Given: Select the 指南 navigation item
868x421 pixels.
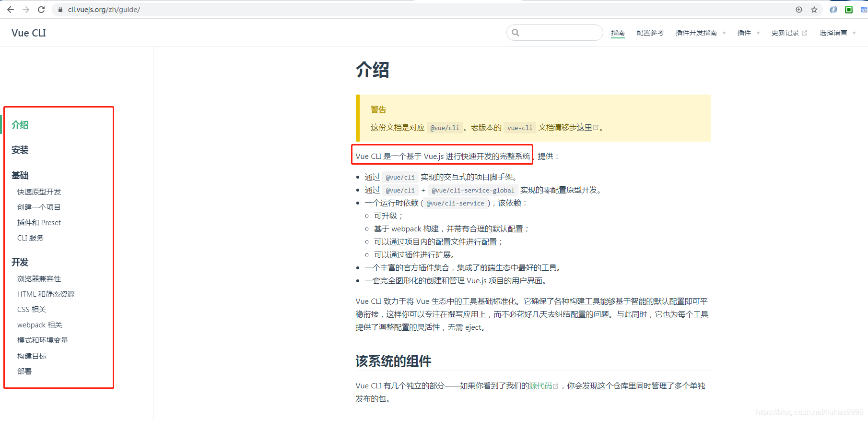Looking at the screenshot, I should pos(618,33).
